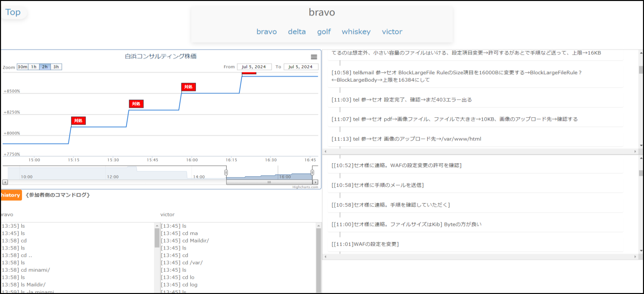Click the To date input field
The width and height of the screenshot is (644, 294).
click(301, 67)
